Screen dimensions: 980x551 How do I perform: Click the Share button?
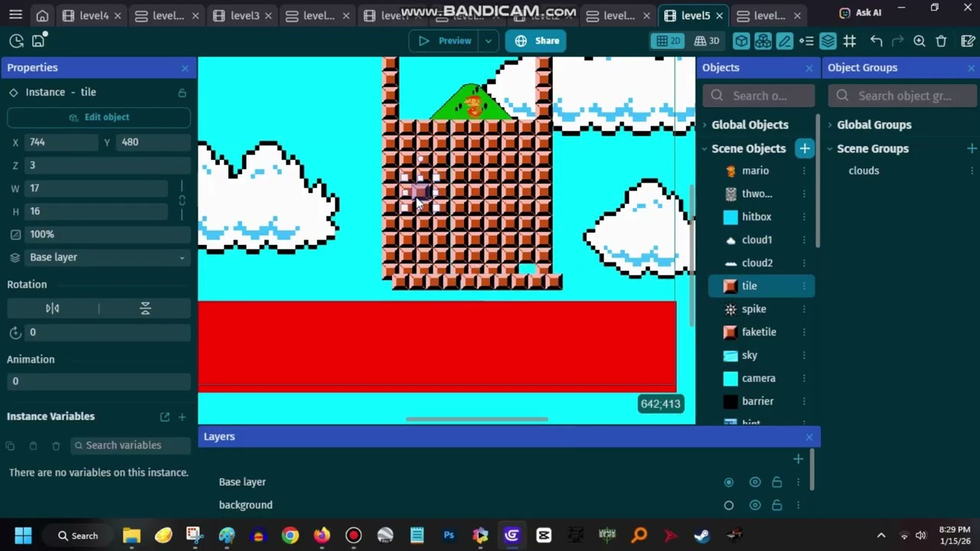coord(536,41)
